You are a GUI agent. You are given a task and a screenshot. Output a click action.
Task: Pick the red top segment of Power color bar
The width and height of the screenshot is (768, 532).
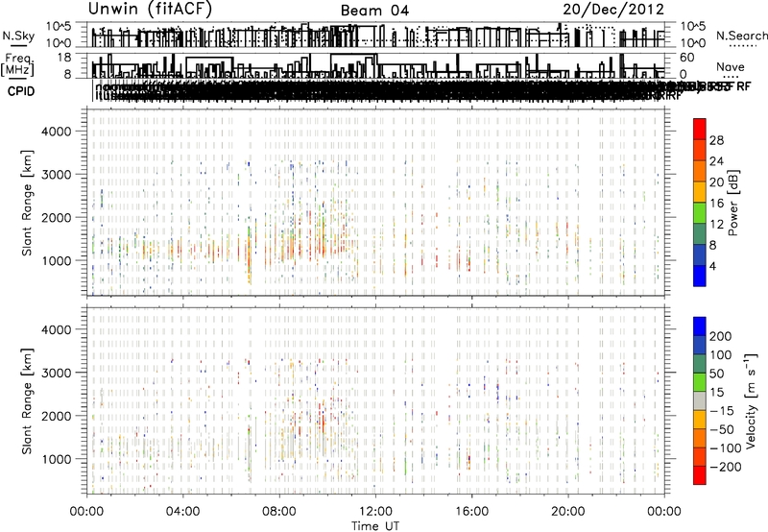click(700, 129)
